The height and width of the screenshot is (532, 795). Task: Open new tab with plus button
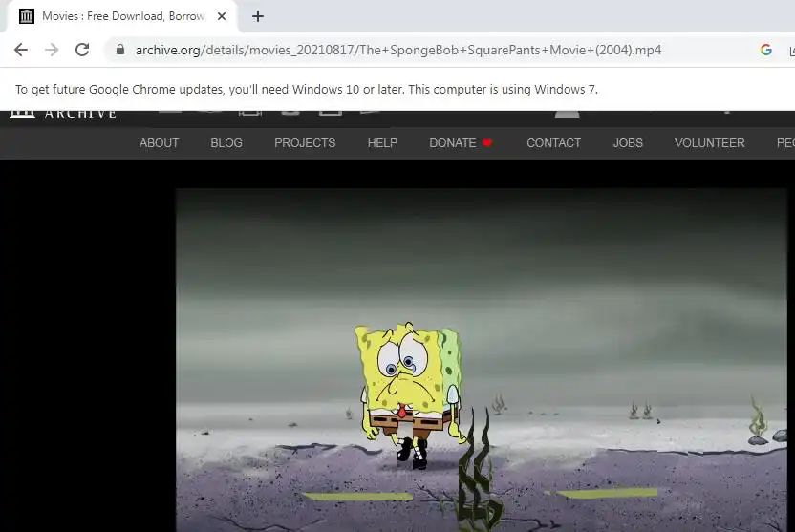tap(258, 16)
